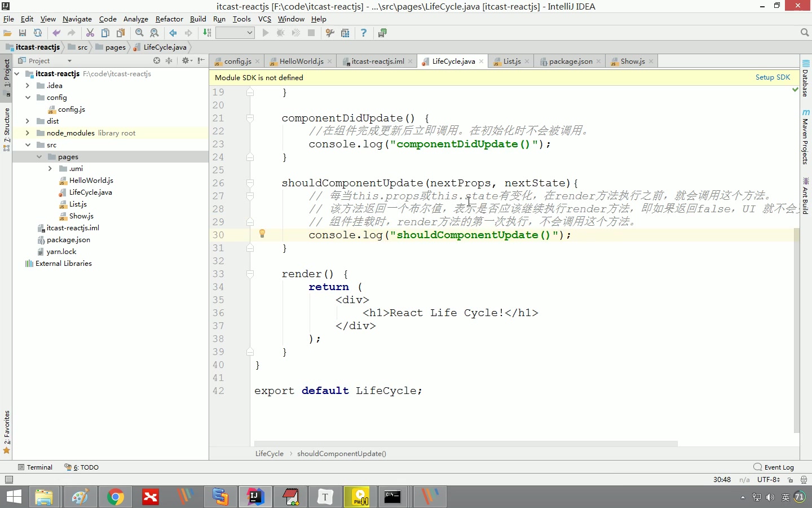This screenshot has width=812, height=508.
Task: Toggle fold marker at line 26 shouldComponentUpdate
Action: [250, 183]
